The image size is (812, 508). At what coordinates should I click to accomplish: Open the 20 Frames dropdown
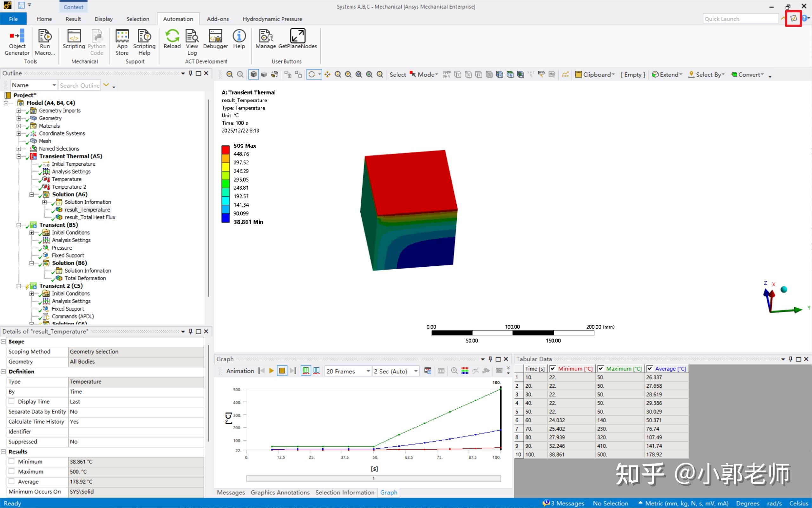click(348, 371)
